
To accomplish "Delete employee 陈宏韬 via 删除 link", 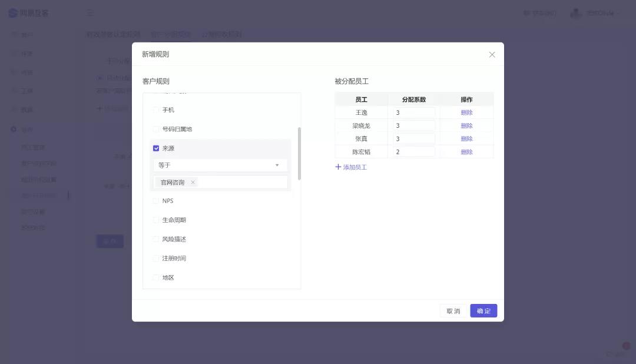I will [466, 152].
